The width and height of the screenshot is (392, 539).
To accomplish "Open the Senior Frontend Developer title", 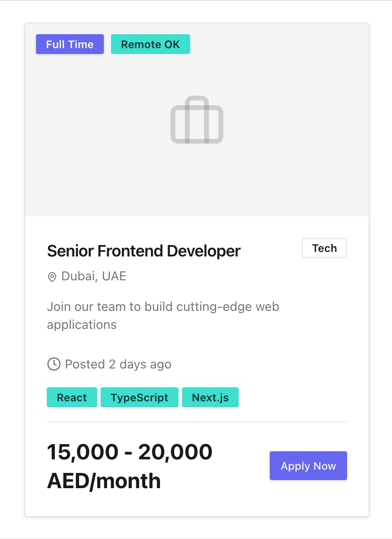I will click(144, 251).
